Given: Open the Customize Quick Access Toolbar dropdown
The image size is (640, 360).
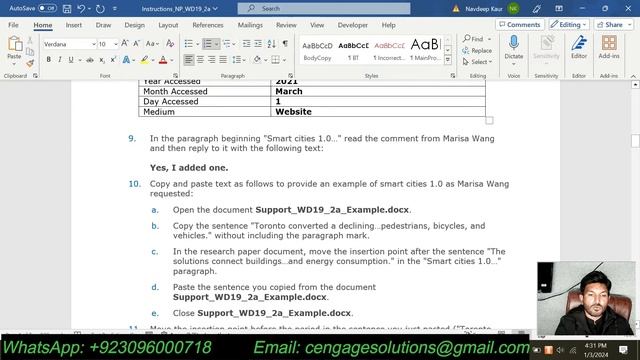Looking at the screenshot, I should tap(115, 8).
